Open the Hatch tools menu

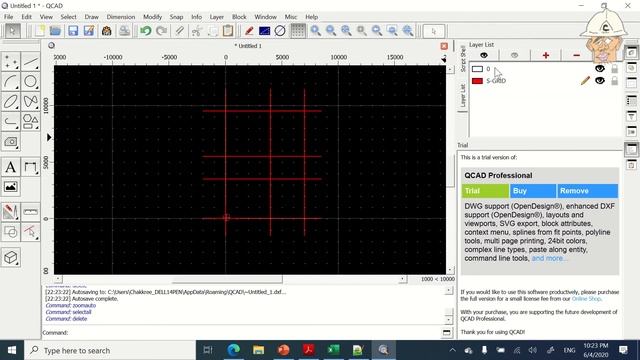point(11,142)
